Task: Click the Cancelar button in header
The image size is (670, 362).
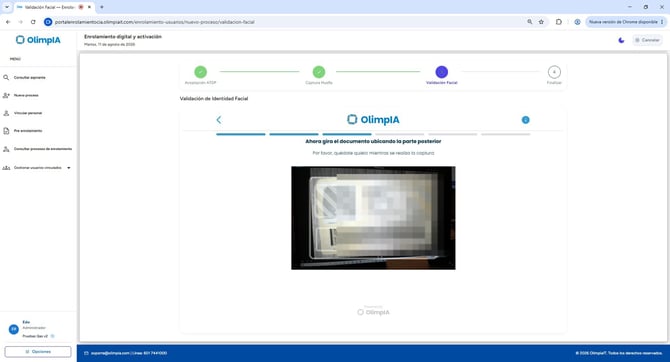Action: tap(647, 40)
